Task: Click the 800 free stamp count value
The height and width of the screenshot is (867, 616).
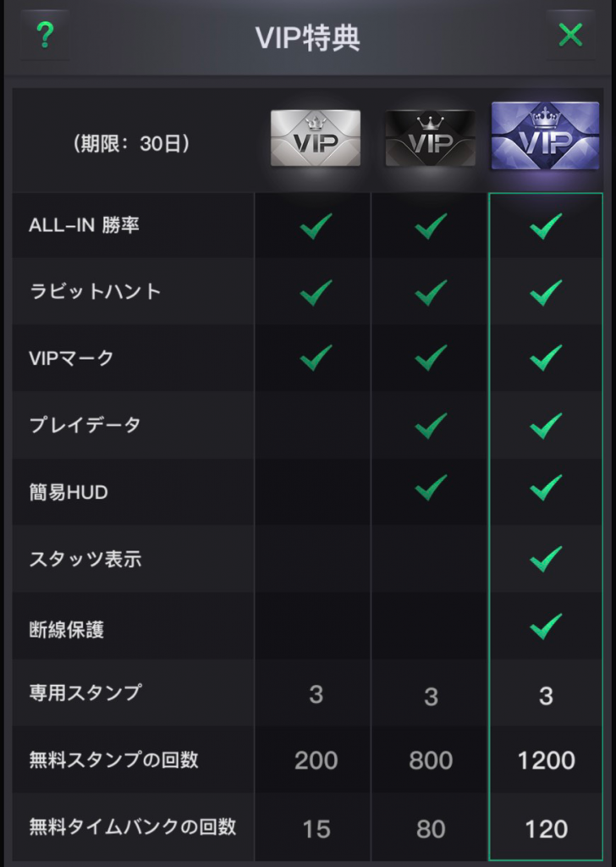Action: tap(431, 761)
